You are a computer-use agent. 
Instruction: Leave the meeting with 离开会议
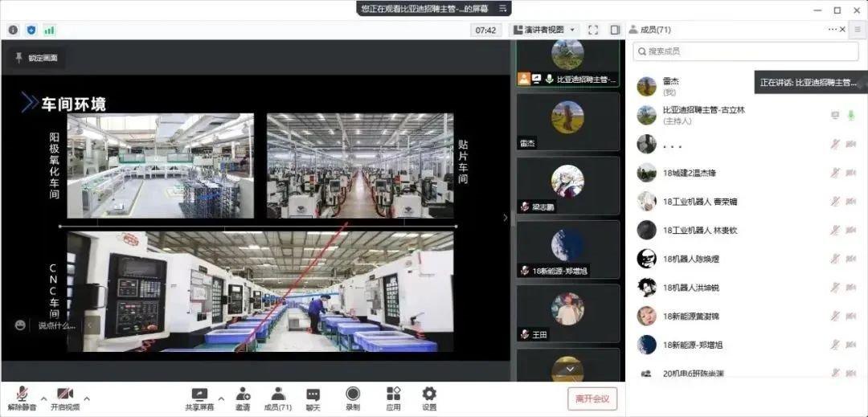[x=592, y=399]
